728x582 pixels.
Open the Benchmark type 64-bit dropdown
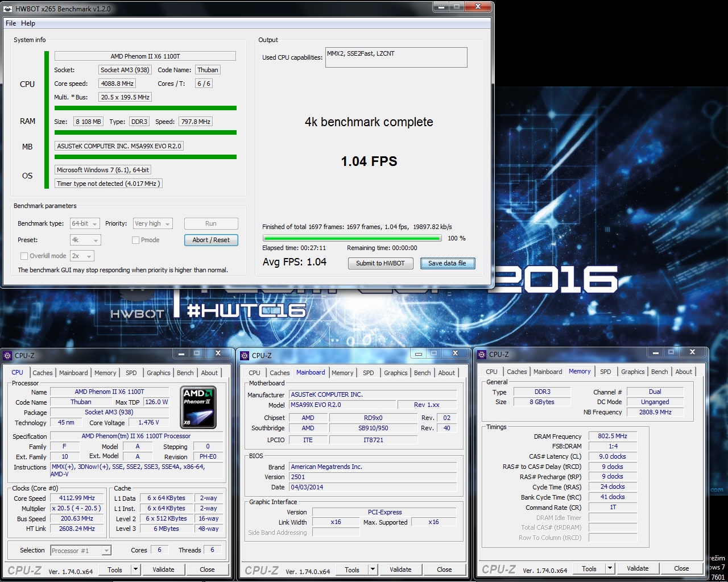click(85, 223)
